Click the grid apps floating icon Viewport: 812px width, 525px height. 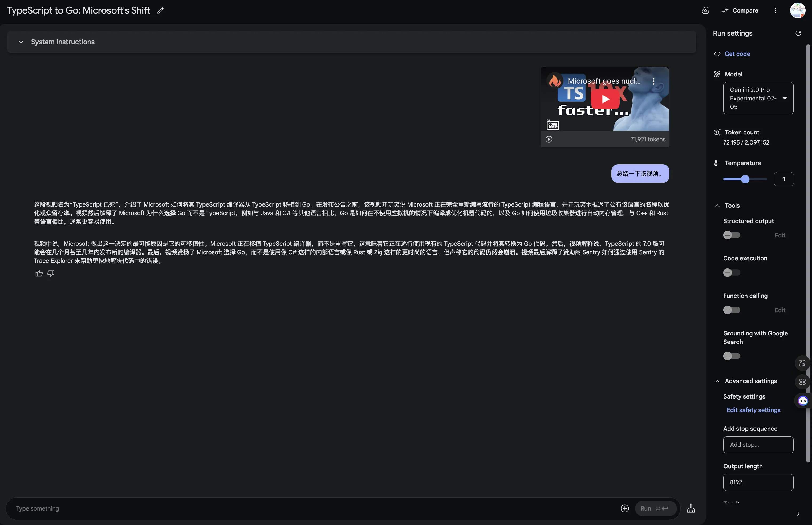click(x=802, y=382)
